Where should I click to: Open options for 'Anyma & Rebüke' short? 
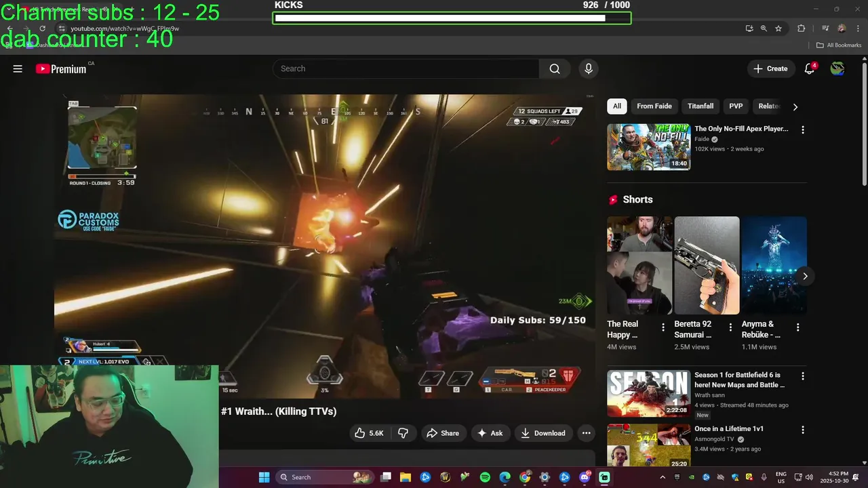click(x=798, y=327)
